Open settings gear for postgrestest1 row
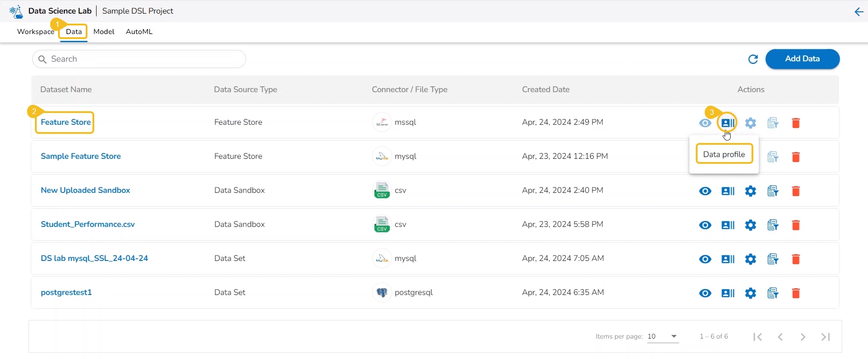 tap(751, 293)
